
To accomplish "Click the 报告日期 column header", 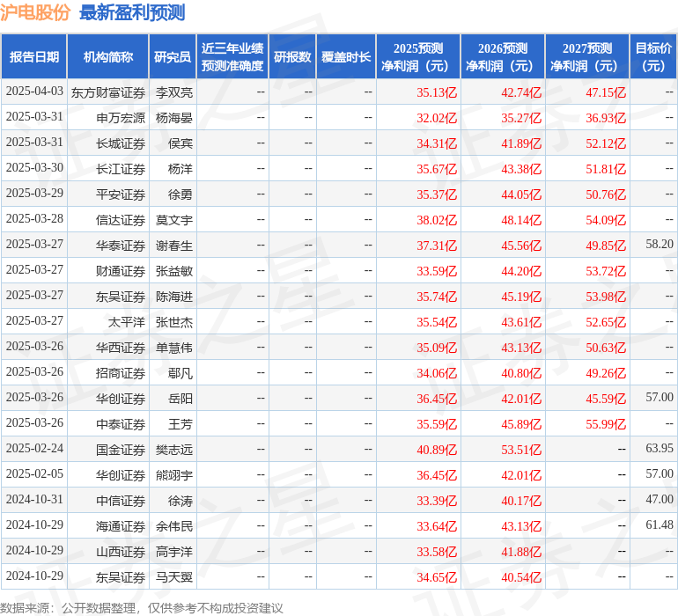I will coord(34,57).
